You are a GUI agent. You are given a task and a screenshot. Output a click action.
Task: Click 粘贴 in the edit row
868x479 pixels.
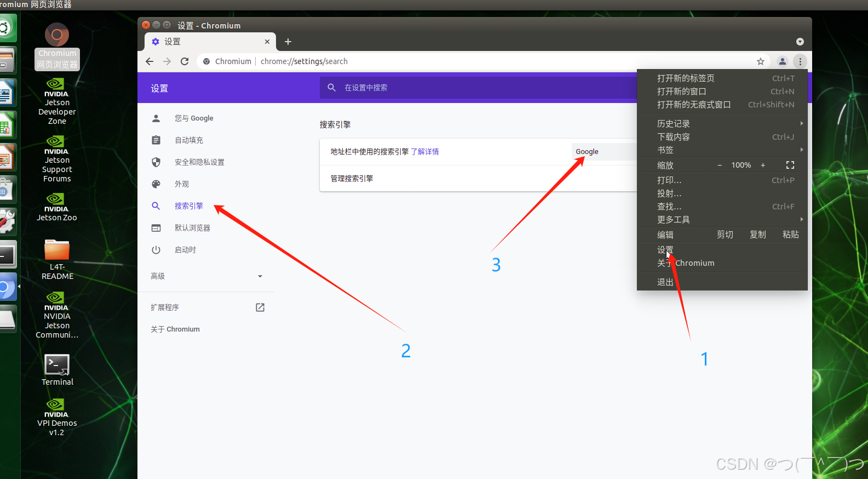point(791,235)
